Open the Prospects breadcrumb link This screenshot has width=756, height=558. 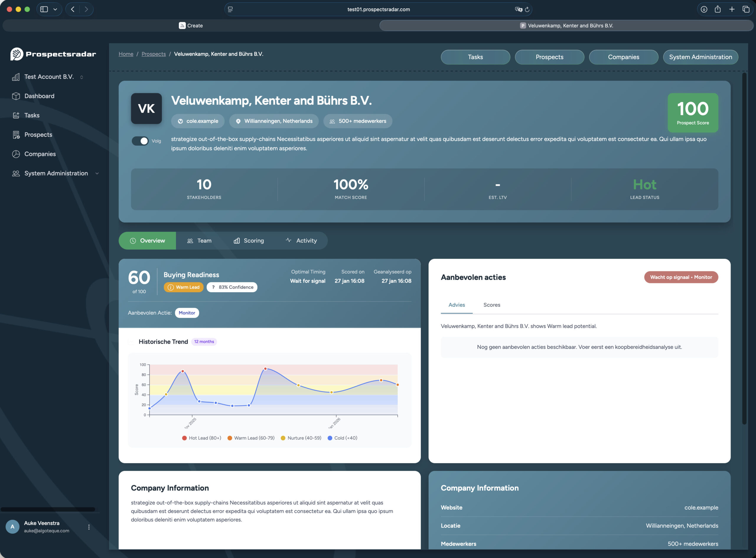click(x=154, y=54)
